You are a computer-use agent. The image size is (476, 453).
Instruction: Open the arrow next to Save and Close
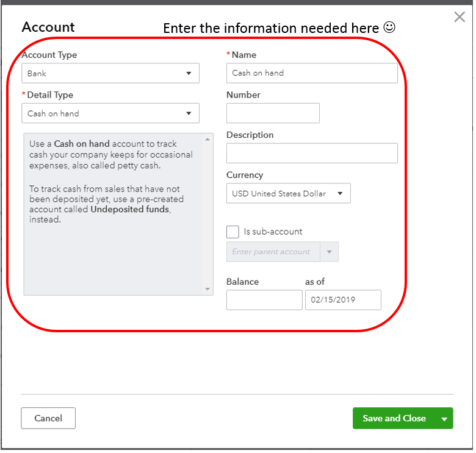444,419
